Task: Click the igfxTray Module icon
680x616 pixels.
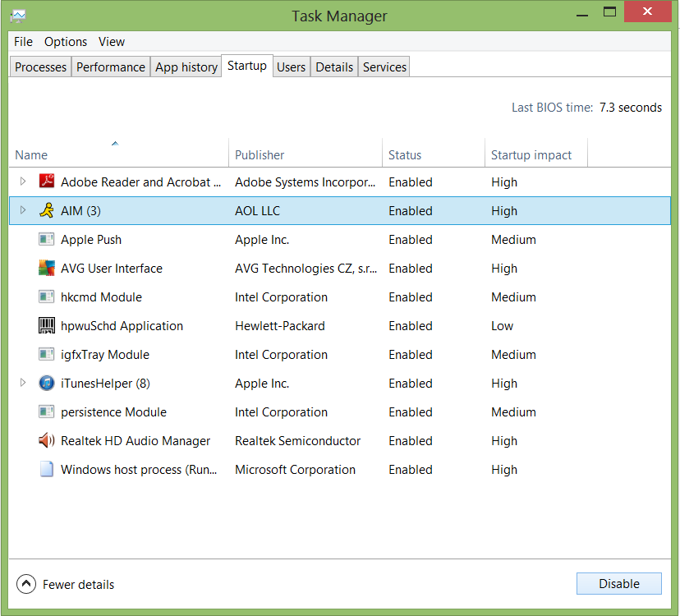Action: (x=47, y=354)
